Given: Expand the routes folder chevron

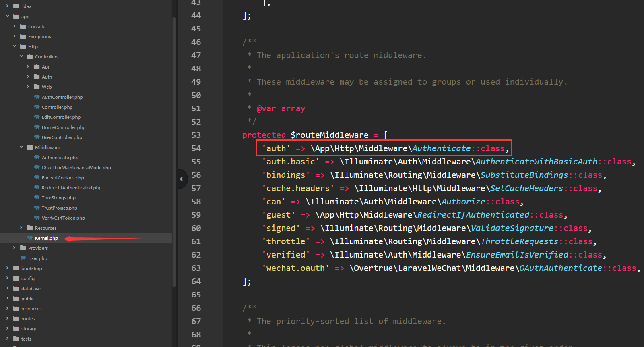Looking at the screenshot, I should click(7, 318).
